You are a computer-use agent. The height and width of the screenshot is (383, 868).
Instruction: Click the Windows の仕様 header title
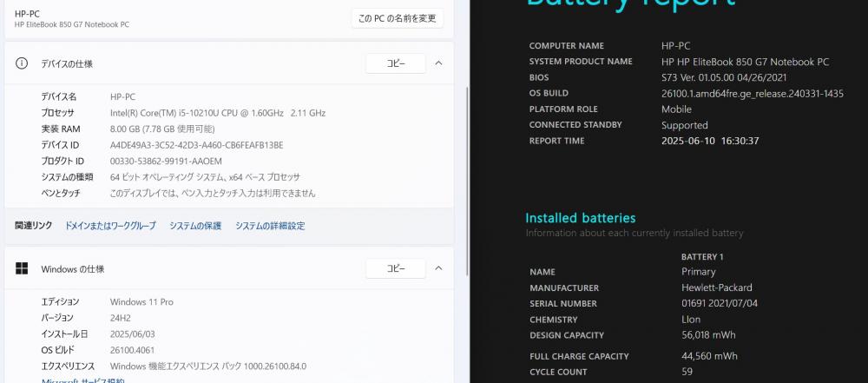(x=73, y=269)
